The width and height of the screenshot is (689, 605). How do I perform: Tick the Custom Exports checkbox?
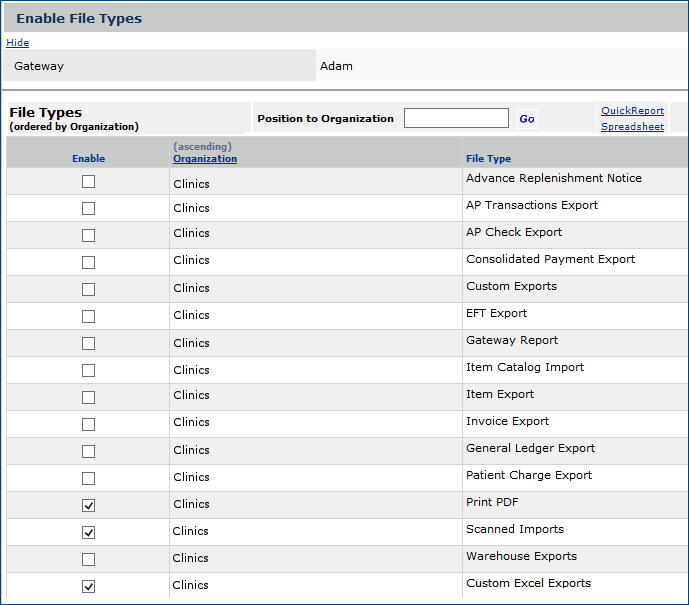click(89, 290)
